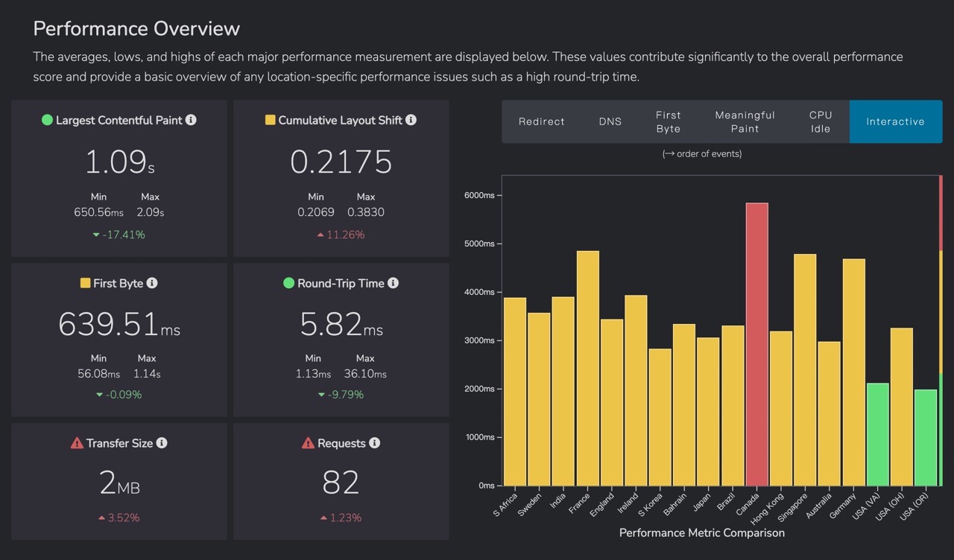The width and height of the screenshot is (954, 560).
Task: Click info icon beside Transfer Size
Action: pyautogui.click(x=162, y=443)
